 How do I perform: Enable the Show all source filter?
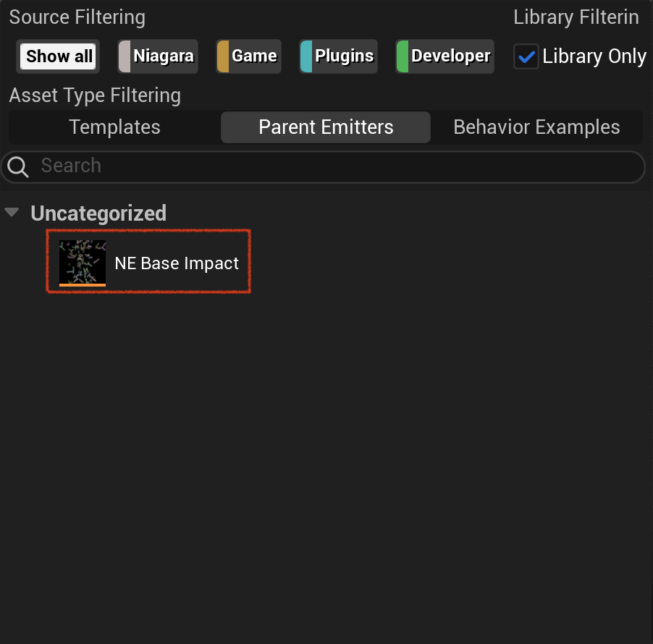coord(58,56)
